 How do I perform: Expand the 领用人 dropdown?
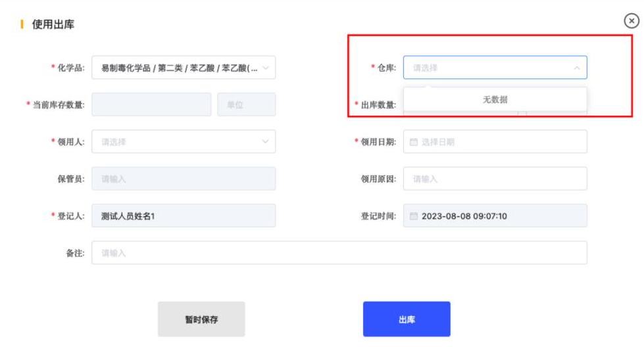178,141
